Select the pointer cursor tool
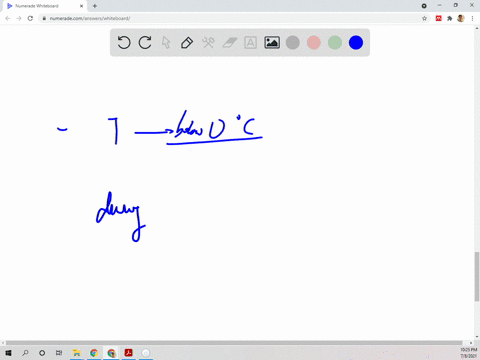The width and height of the screenshot is (480, 360). [x=166, y=43]
